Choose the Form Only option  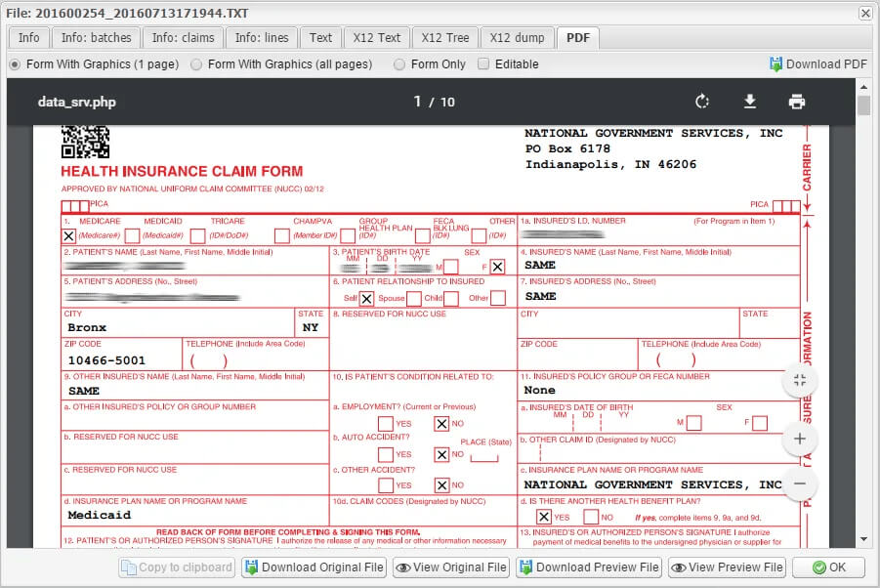point(399,64)
